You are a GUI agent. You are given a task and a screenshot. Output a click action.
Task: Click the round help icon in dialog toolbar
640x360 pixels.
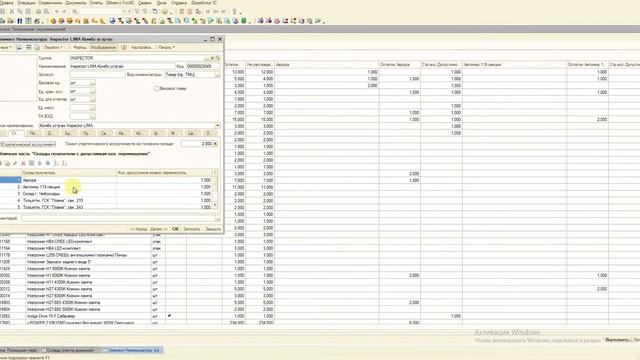tap(124, 47)
